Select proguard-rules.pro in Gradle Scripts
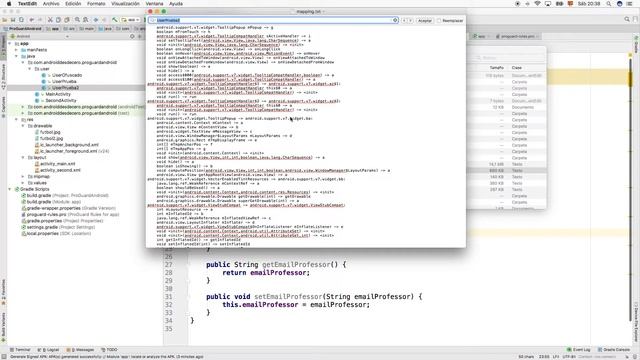 tap(46, 214)
